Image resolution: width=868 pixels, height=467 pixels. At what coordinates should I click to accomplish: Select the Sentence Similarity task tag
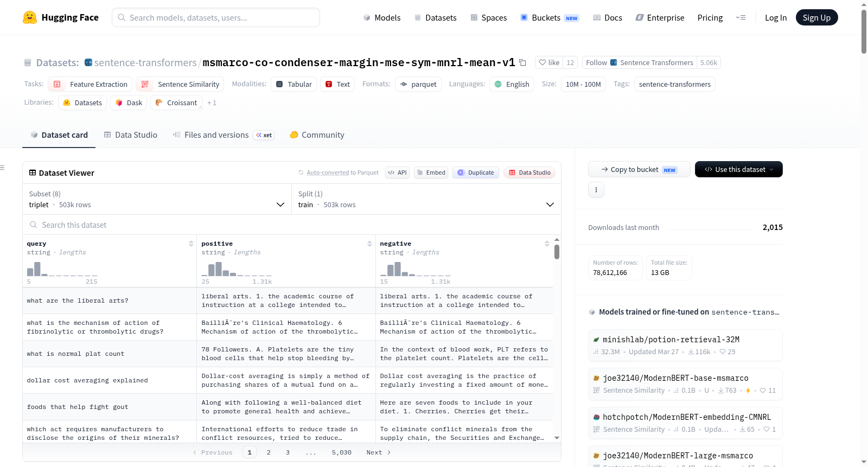coord(180,84)
